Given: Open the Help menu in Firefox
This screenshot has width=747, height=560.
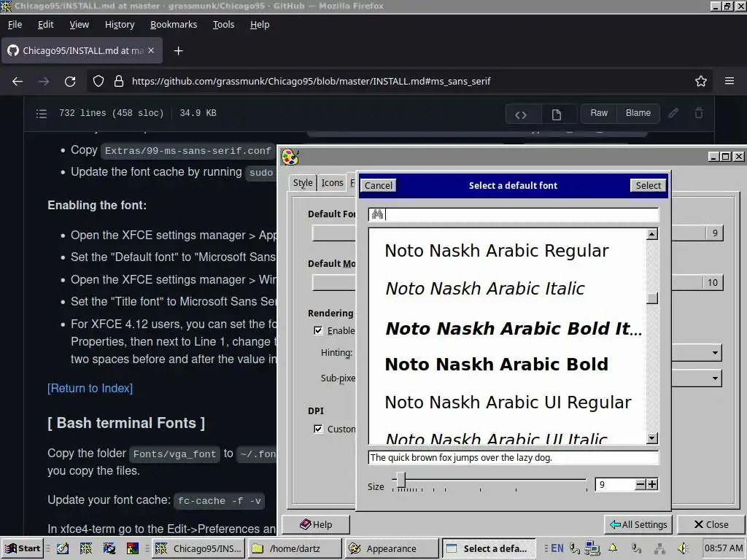Looking at the screenshot, I should tap(260, 24).
